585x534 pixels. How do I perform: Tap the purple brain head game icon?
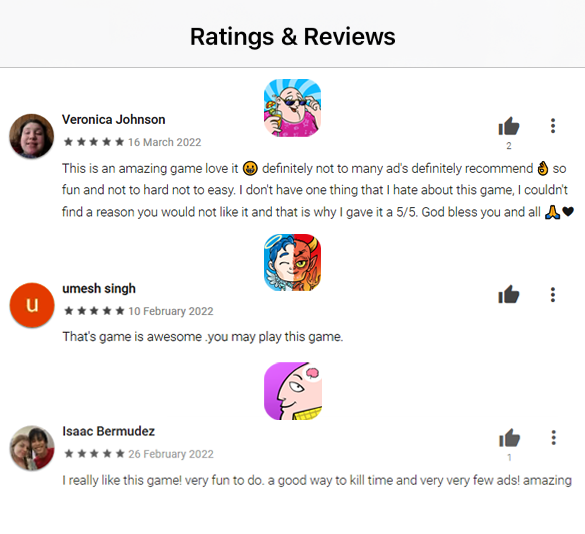coord(293,391)
